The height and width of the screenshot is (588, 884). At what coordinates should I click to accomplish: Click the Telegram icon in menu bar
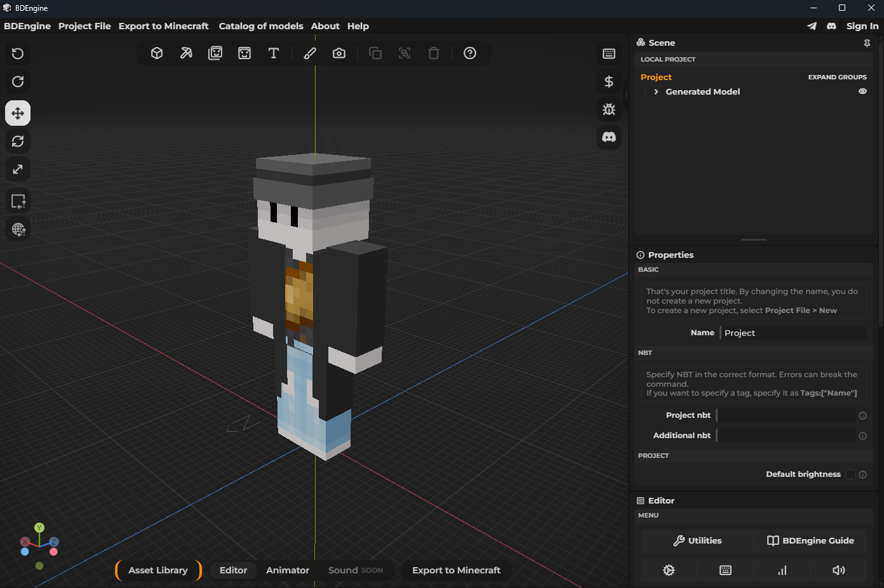(x=812, y=26)
